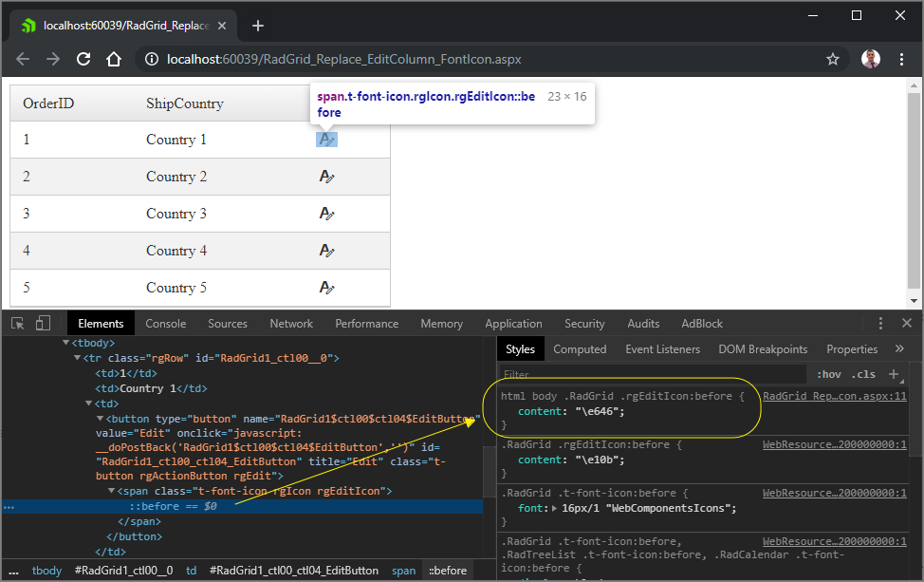Collapse the tr rgRow node in DOM tree
This screenshot has width=924, height=582.
(x=77, y=358)
